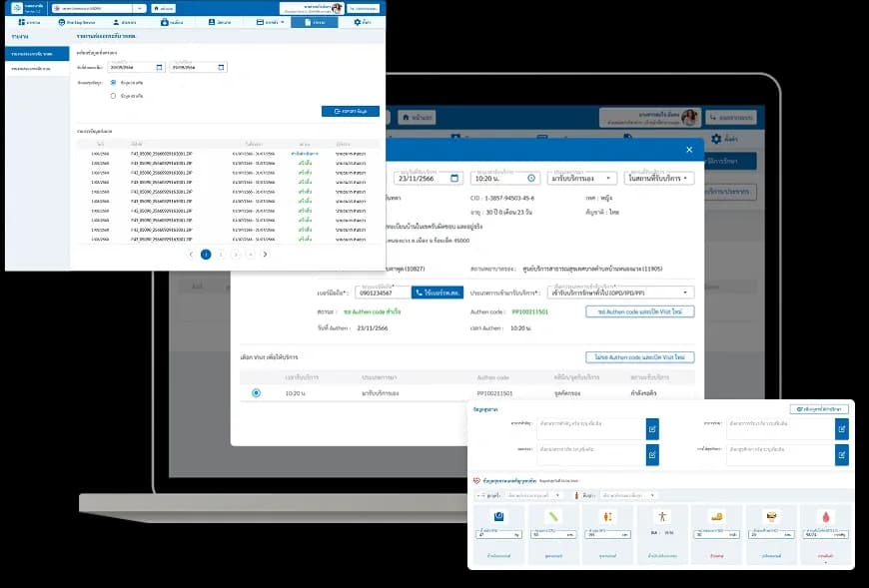Click phone number field showing 0901234567
The image size is (869, 588).
pyautogui.click(x=383, y=293)
